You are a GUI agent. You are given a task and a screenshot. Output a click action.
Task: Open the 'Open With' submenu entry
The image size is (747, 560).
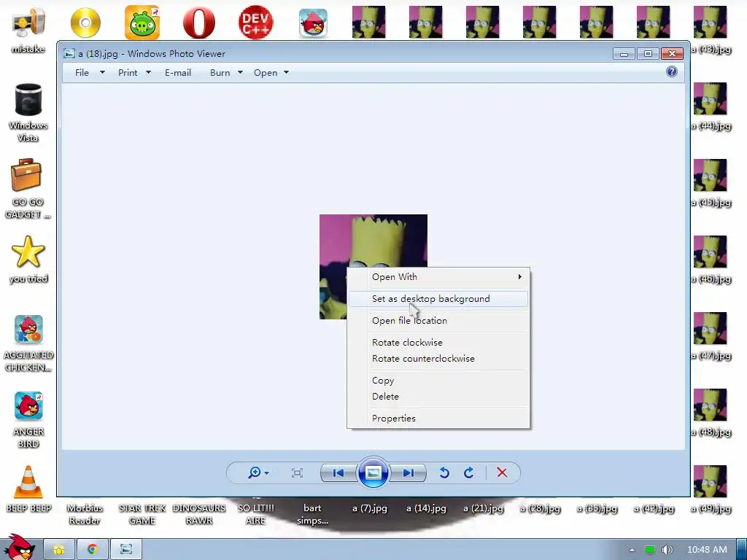[438, 276]
